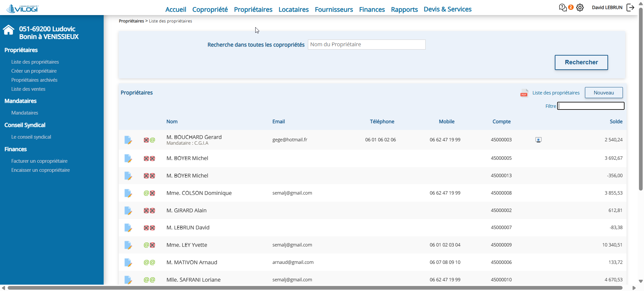
Task: Click the email status icons for M. MATIVON Arnaud
Action: click(x=149, y=263)
